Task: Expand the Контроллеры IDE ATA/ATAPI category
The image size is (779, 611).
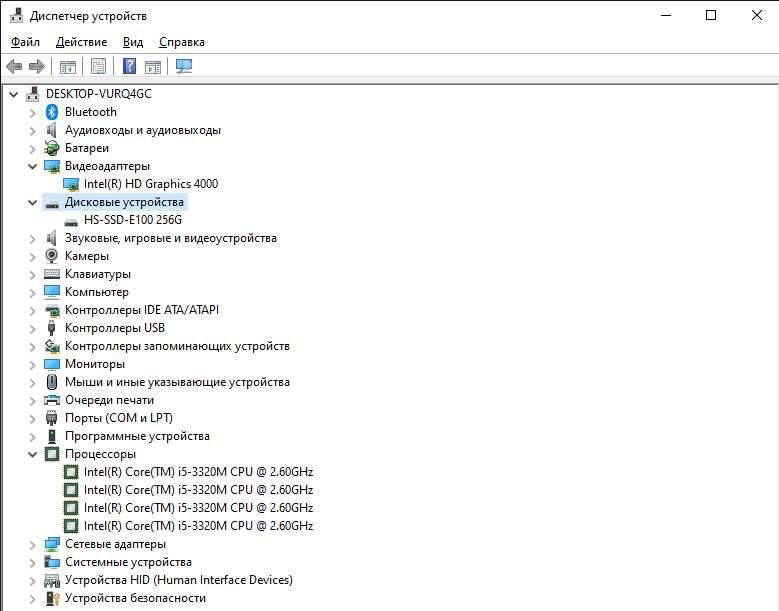Action: 33,310
